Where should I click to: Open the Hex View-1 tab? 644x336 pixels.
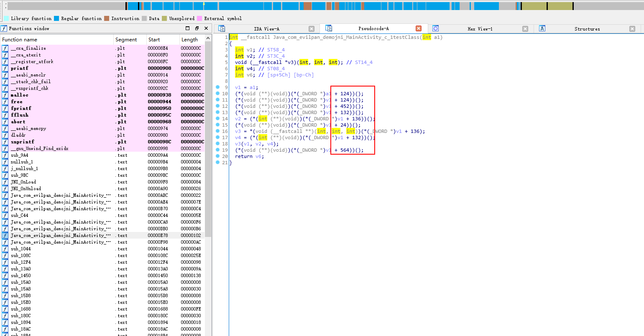pyautogui.click(x=480, y=29)
